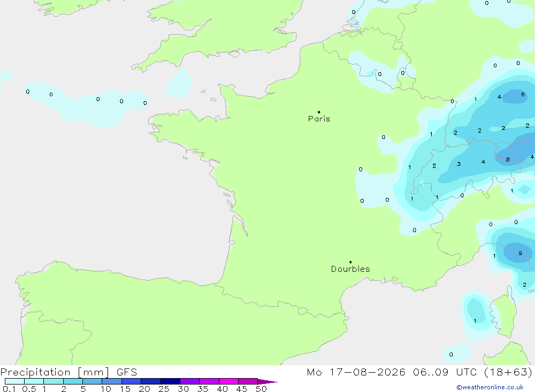Screen dimensions: 535x392
Task: Click the (18+63) forecast run label
Action: (x=508, y=372)
